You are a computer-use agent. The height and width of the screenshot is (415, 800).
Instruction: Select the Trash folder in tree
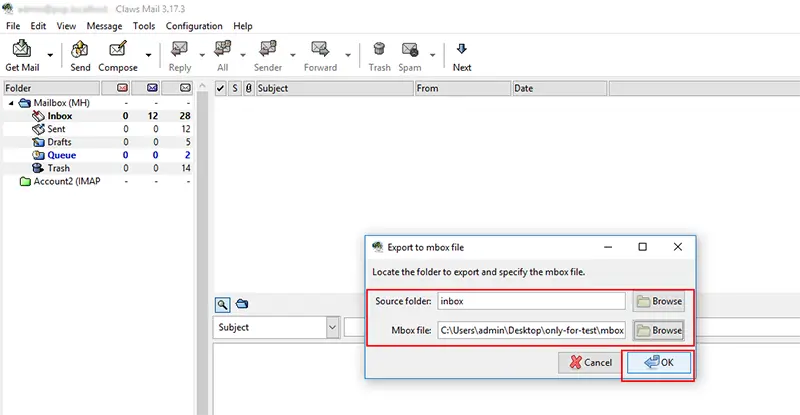[x=58, y=168]
